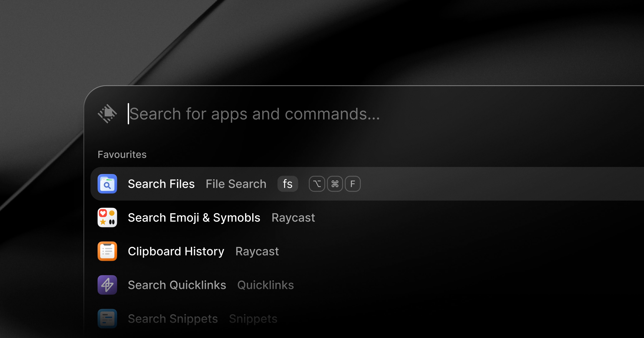
Task: Open the Search Quicklinks icon
Action: point(107,285)
